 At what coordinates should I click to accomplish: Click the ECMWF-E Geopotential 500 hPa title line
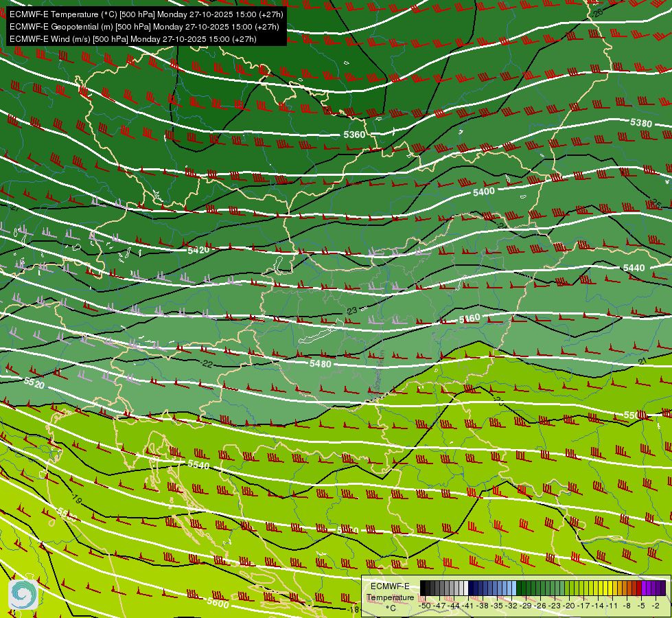pos(144,27)
